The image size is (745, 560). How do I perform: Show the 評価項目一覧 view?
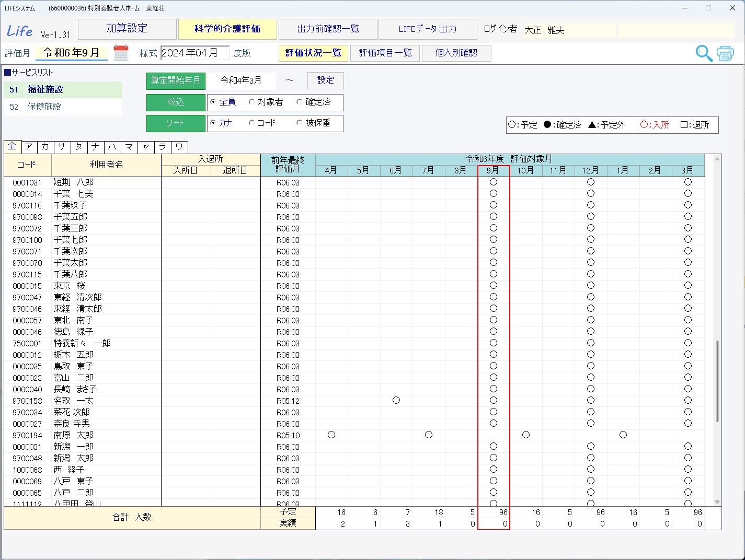pyautogui.click(x=385, y=53)
